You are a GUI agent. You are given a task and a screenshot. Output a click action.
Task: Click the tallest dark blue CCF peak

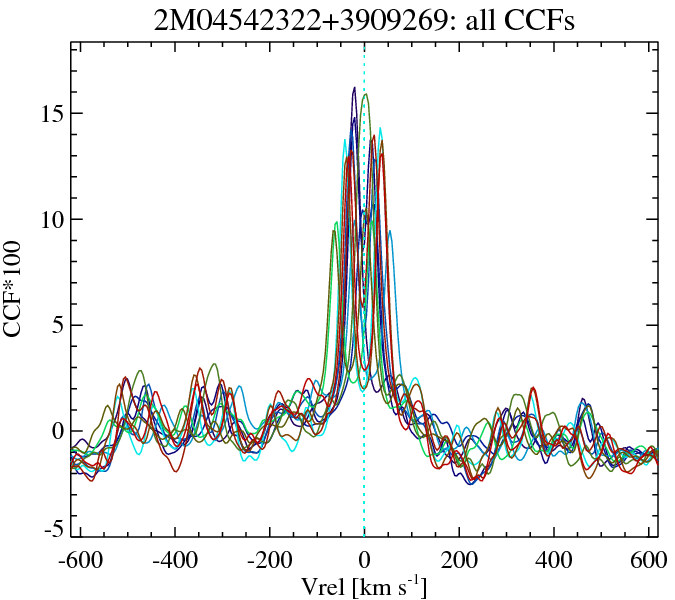(354, 90)
